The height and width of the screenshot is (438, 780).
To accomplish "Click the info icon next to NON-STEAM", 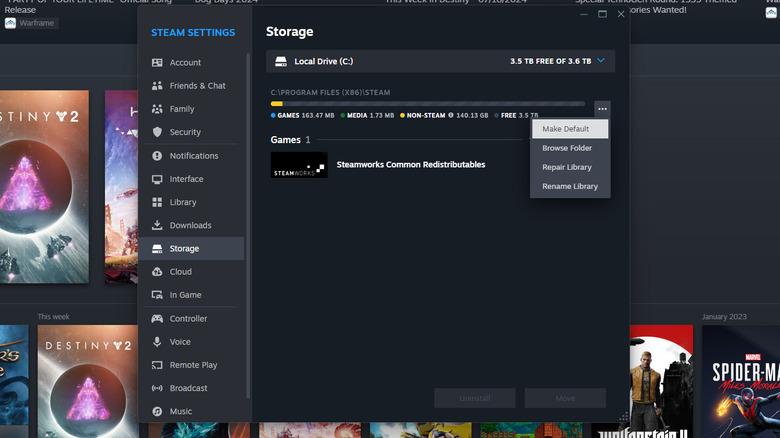I will tap(451, 115).
